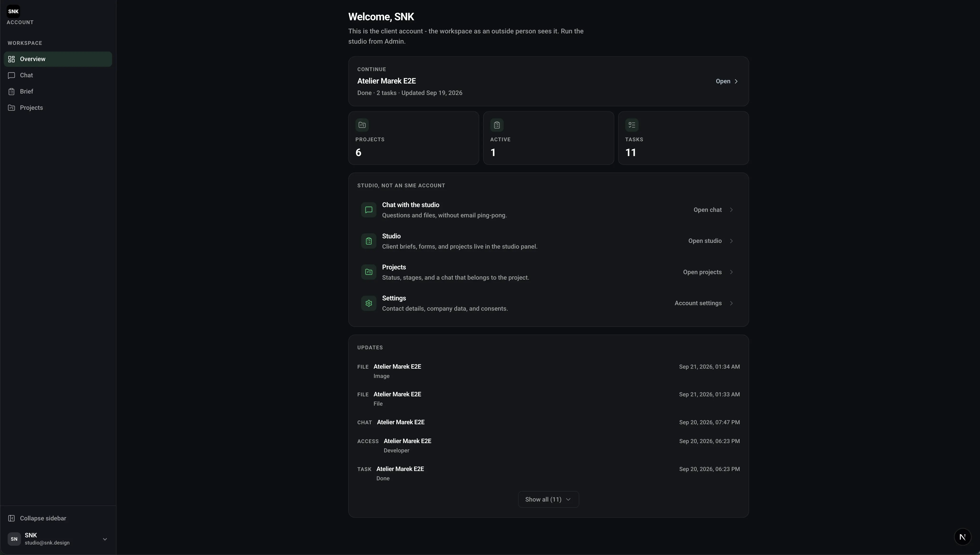Click Open chat link
This screenshot has width=980, height=555.
(707, 210)
